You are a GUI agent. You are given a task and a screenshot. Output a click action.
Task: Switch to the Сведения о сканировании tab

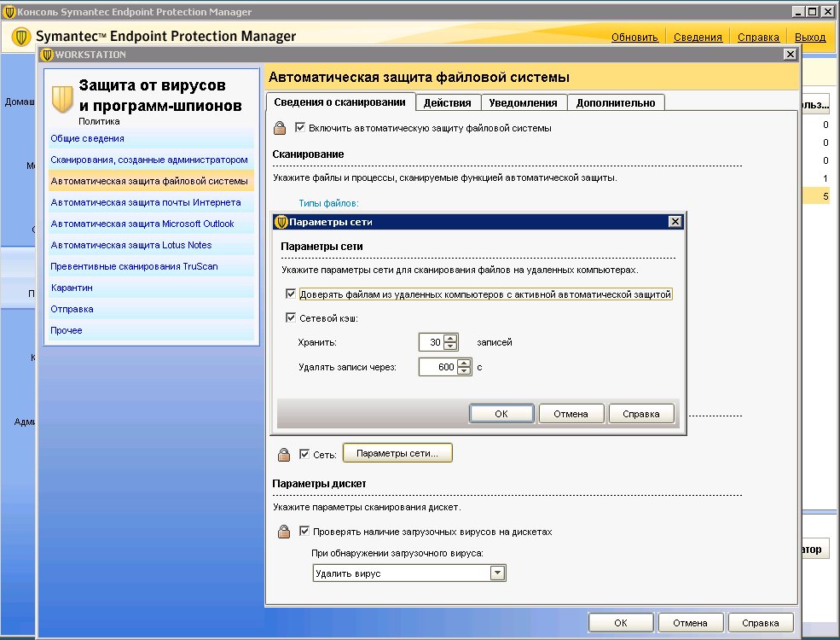coord(339,102)
